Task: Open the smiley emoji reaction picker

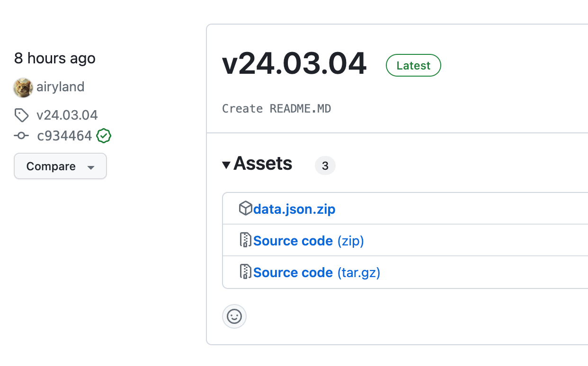Action: (234, 316)
